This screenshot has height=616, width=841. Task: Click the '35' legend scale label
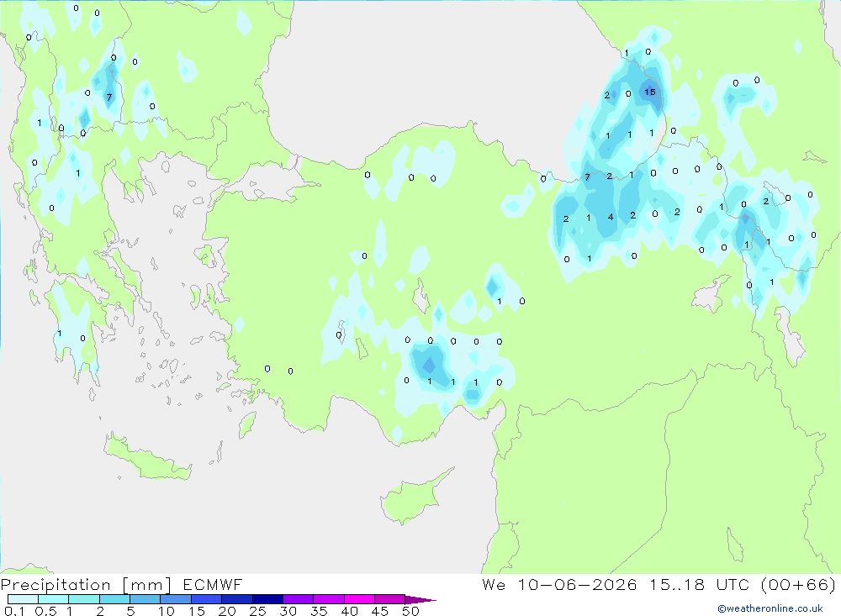click(x=319, y=611)
